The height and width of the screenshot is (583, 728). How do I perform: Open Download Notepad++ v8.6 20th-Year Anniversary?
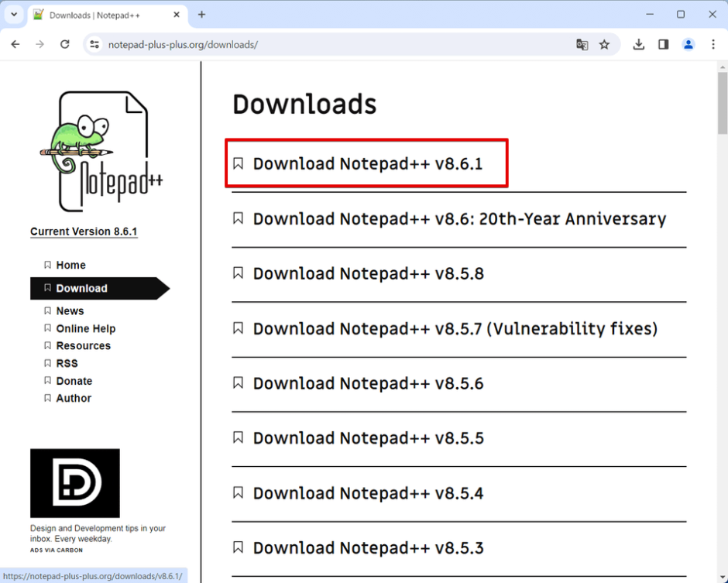(459, 218)
